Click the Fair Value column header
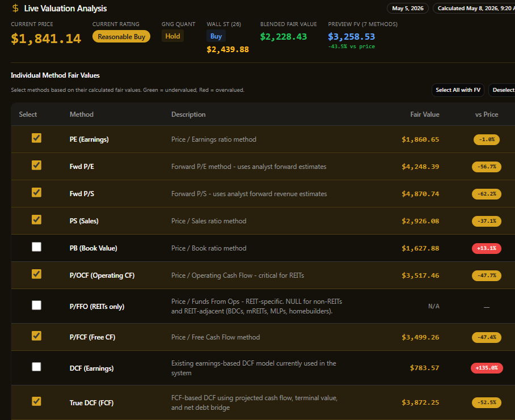This screenshot has height=420, width=515. 424,114
